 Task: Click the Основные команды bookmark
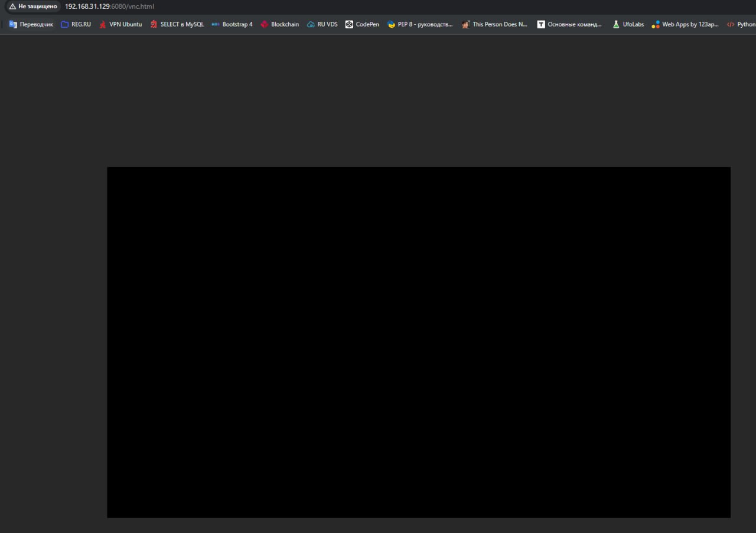[569, 24]
